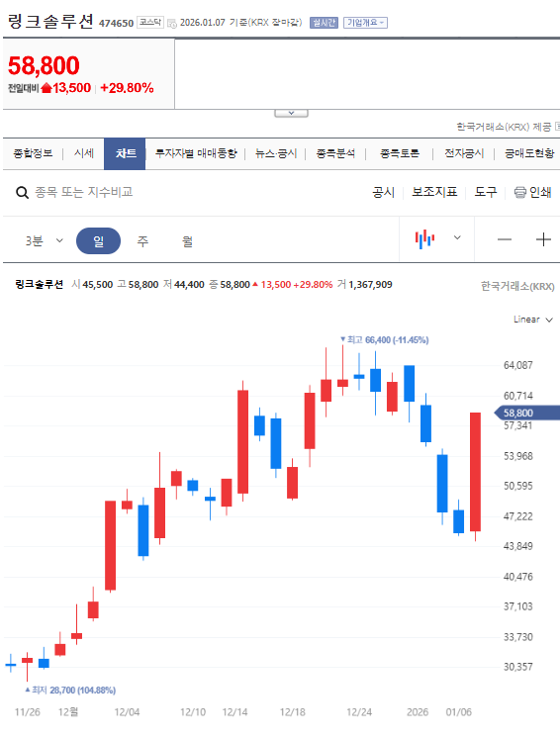Open the Linear scale dropdown
The height and width of the screenshot is (739, 560).
click(532, 320)
